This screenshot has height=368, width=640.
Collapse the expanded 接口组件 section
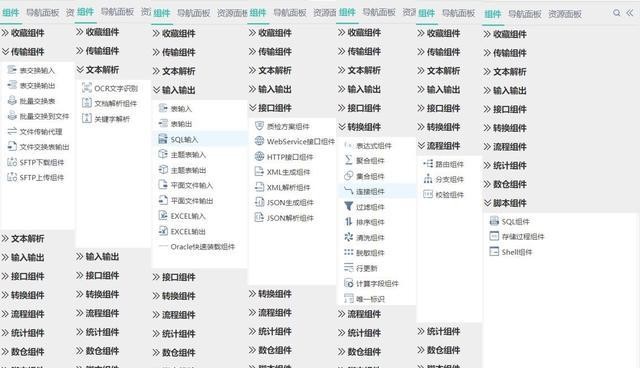[x=270, y=108]
